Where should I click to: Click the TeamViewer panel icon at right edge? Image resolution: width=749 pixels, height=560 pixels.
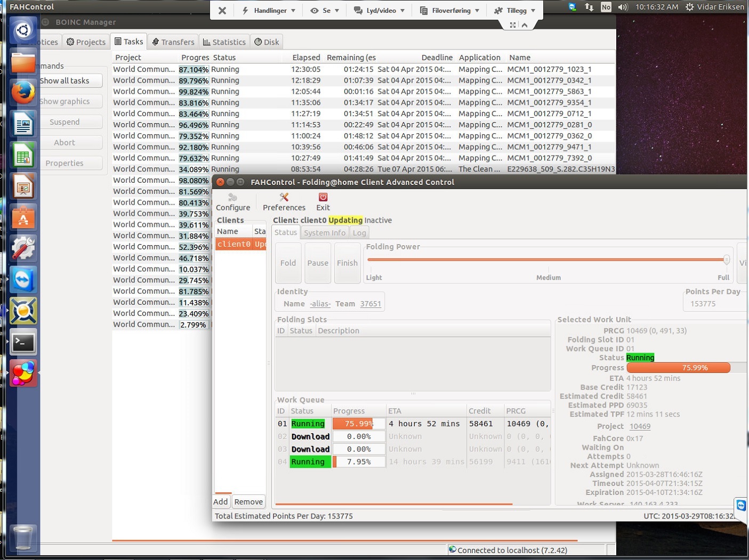[741, 505]
